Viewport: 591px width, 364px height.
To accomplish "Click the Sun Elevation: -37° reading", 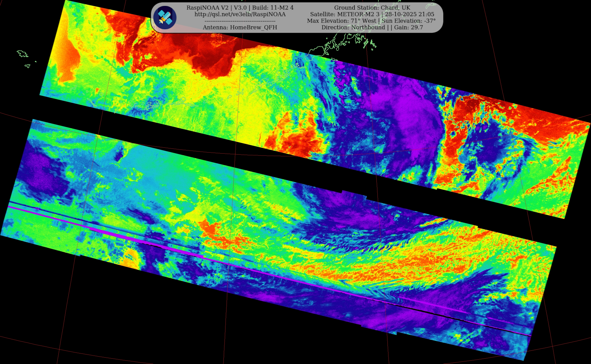I will [409, 21].
